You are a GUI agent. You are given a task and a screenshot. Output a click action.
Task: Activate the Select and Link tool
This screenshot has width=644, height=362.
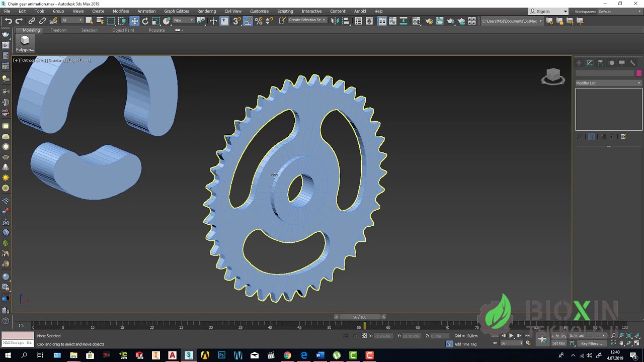coord(32,21)
